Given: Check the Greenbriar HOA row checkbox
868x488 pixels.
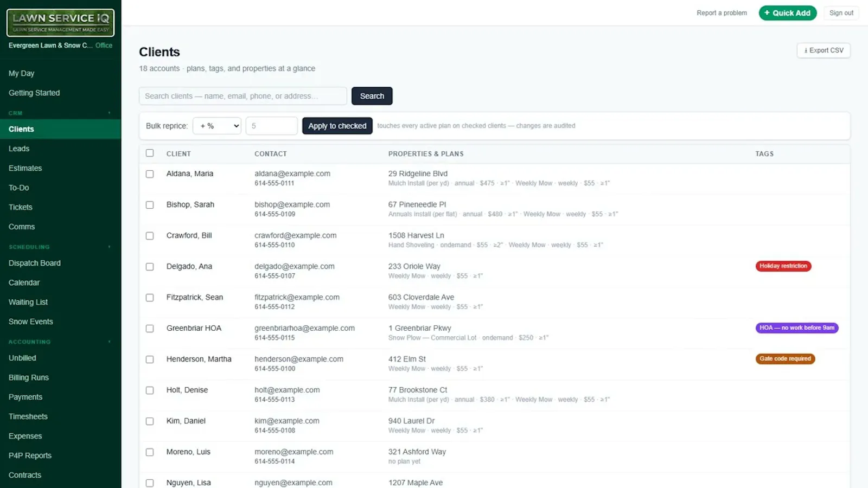Looking at the screenshot, I should point(150,329).
